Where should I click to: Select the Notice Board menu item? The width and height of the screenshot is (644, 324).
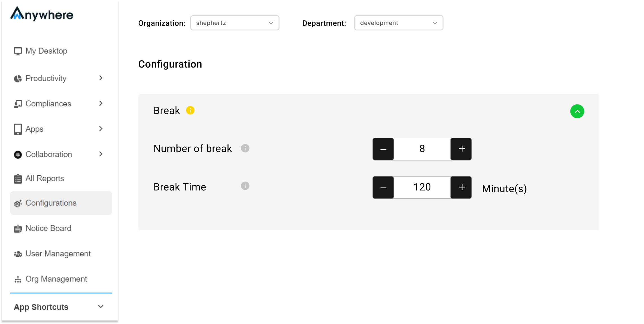pyautogui.click(x=48, y=228)
